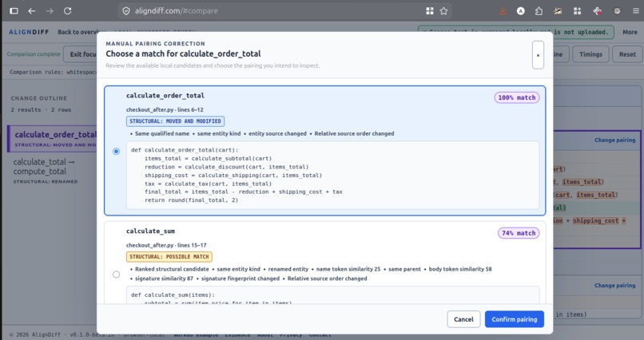Viewport: 644px width, 340px height.
Task: Click the 74% match badge
Action: pyautogui.click(x=519, y=233)
